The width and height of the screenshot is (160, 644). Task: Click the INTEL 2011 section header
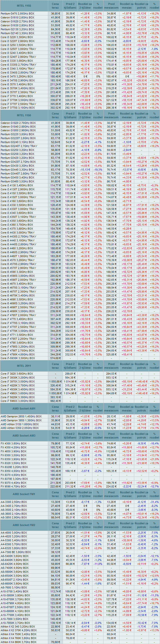pyautogui.click(x=24, y=366)
